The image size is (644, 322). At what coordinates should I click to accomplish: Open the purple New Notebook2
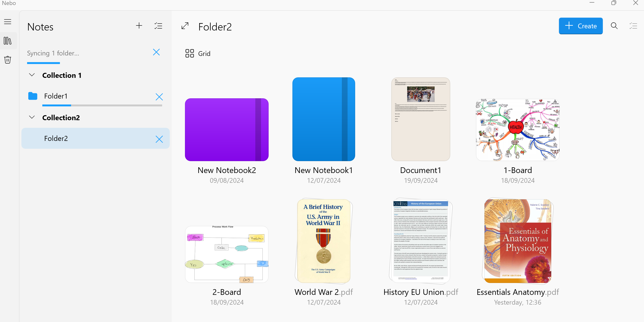click(x=227, y=130)
